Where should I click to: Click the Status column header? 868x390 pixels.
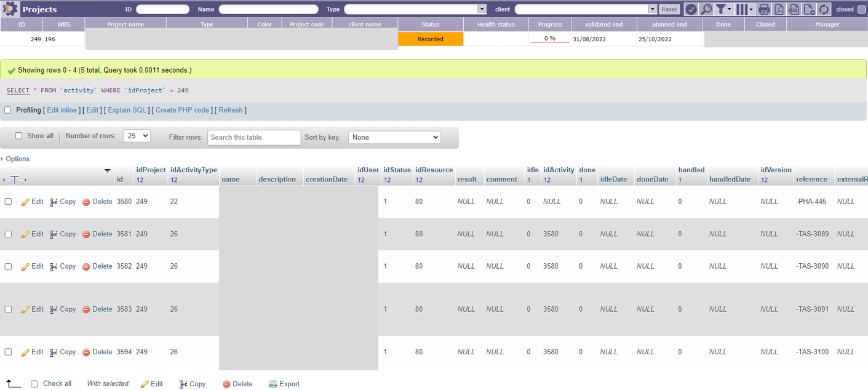pyautogui.click(x=430, y=25)
